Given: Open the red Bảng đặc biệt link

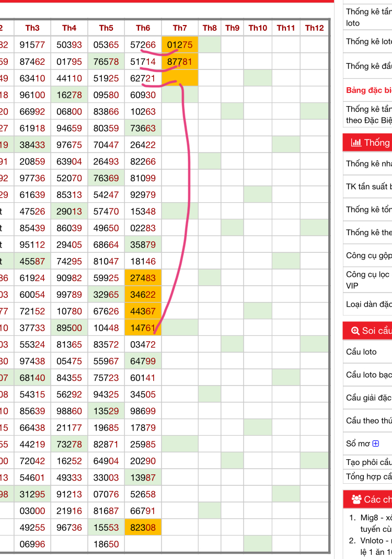Looking at the screenshot, I should [368, 90].
